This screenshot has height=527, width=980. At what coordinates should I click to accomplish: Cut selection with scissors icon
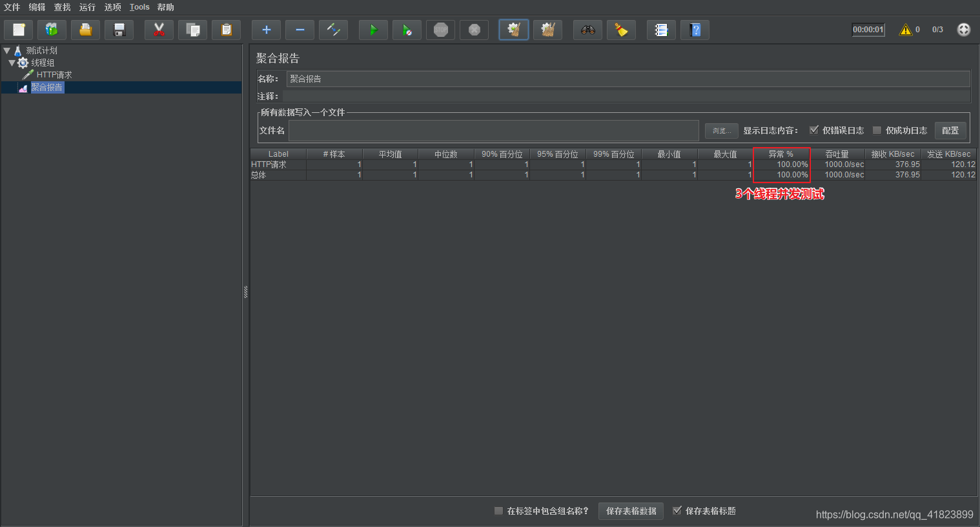159,30
